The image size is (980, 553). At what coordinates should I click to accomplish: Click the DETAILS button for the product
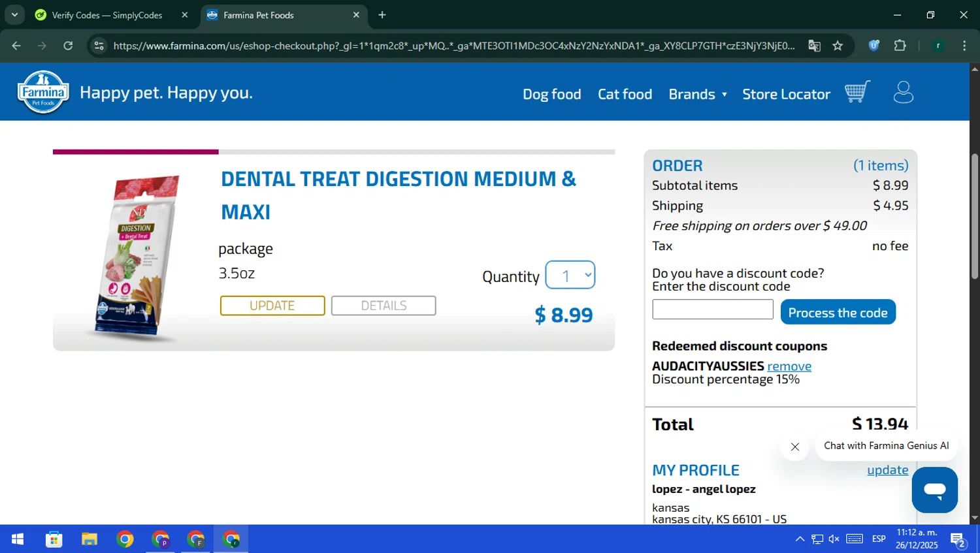384,306
